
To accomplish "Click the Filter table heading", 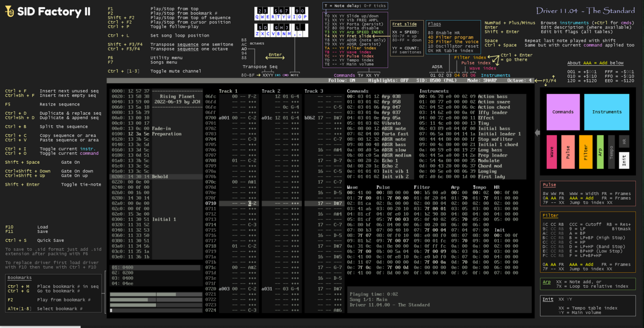I will (x=422, y=187).
